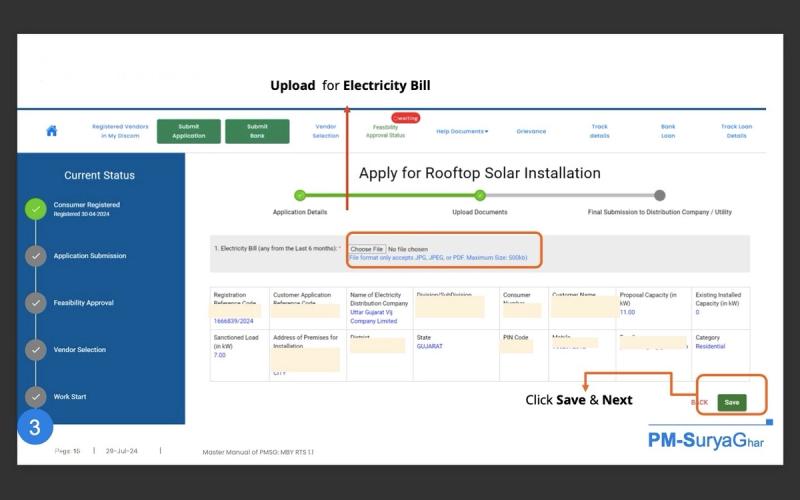Viewport: 800px width, 500px height.
Task: Click the Electricity Bill field label
Action: (277, 248)
